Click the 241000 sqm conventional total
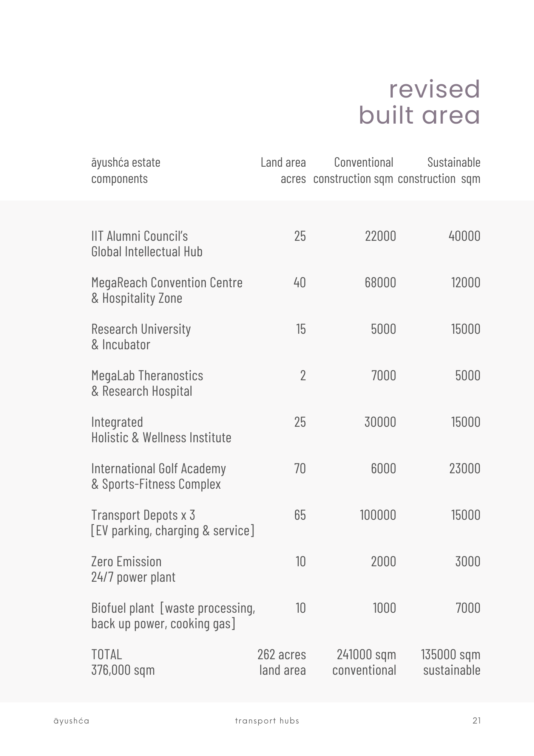This screenshot has height=756, width=534. tap(364, 662)
